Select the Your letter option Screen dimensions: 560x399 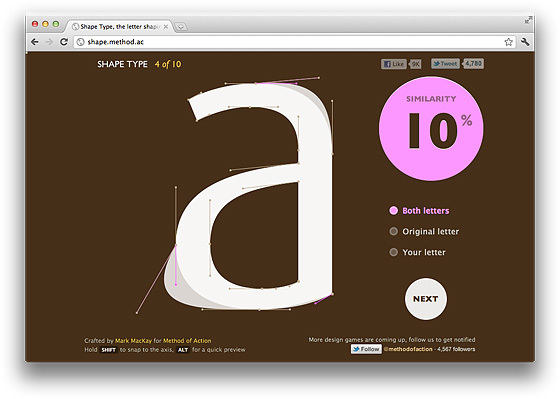[418, 252]
